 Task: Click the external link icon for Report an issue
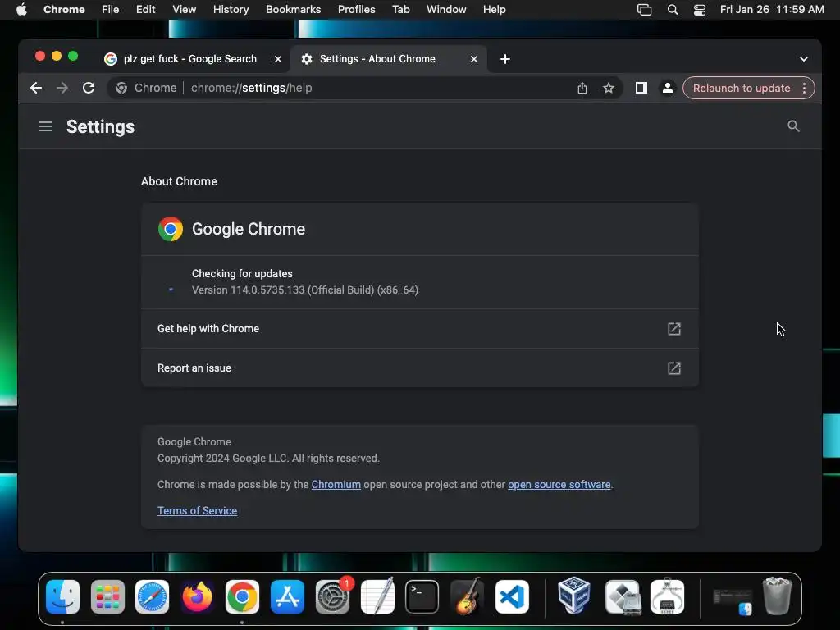point(674,368)
